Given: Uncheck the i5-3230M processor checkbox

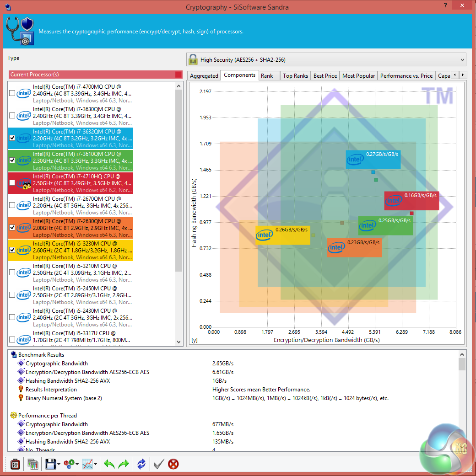Looking at the screenshot, I should pyautogui.click(x=12, y=250).
